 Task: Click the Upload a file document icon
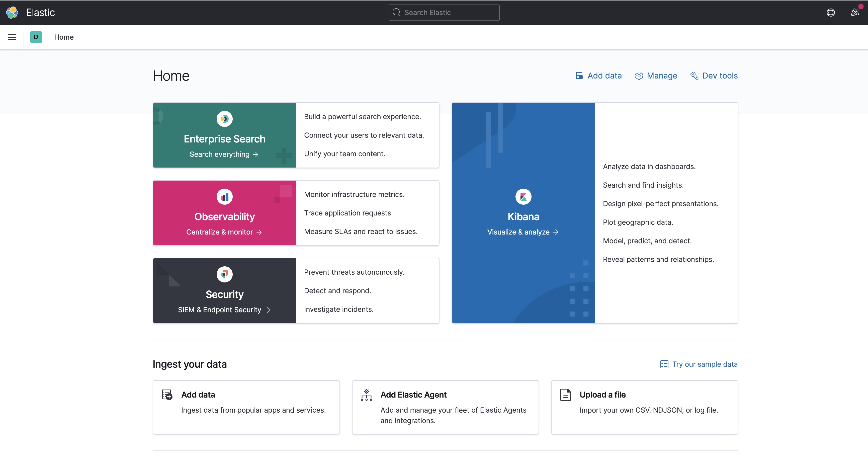[x=565, y=395]
